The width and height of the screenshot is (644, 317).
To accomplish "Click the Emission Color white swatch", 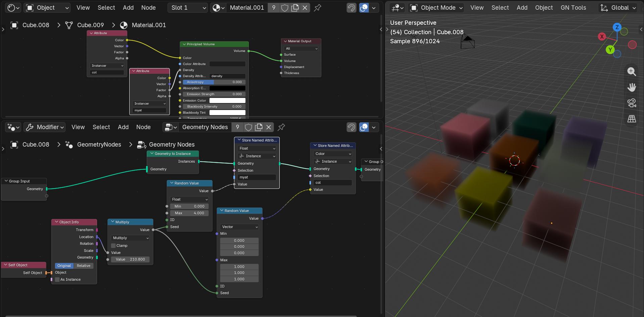I will 227,100.
